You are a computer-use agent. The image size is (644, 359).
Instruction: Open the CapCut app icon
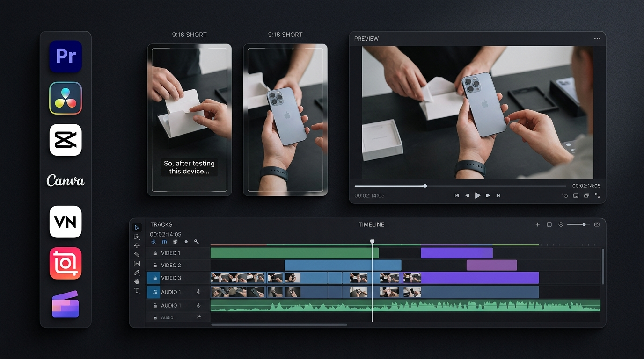point(66,140)
